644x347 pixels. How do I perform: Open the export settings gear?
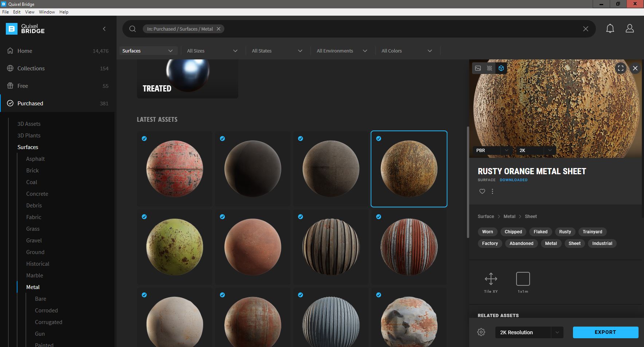[481, 332]
